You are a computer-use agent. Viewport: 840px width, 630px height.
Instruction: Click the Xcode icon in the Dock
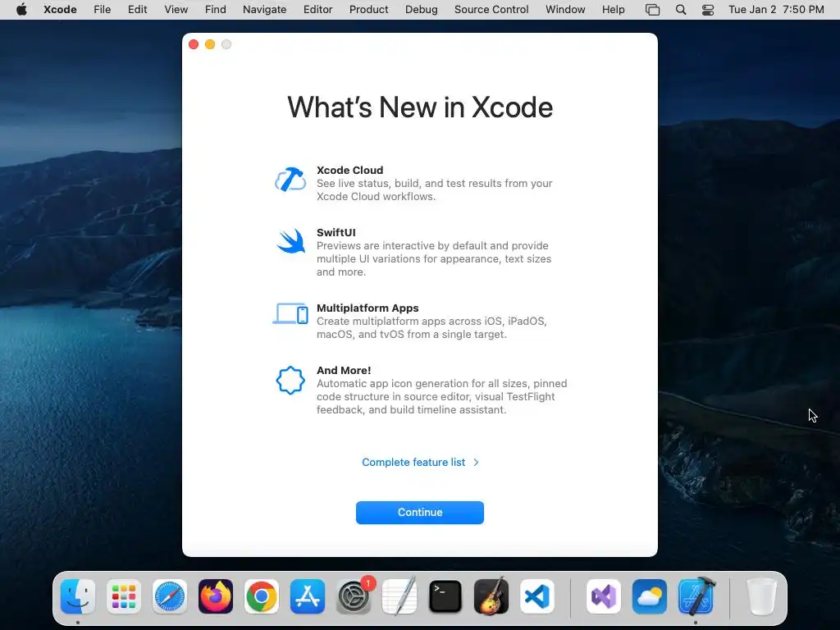tap(696, 596)
